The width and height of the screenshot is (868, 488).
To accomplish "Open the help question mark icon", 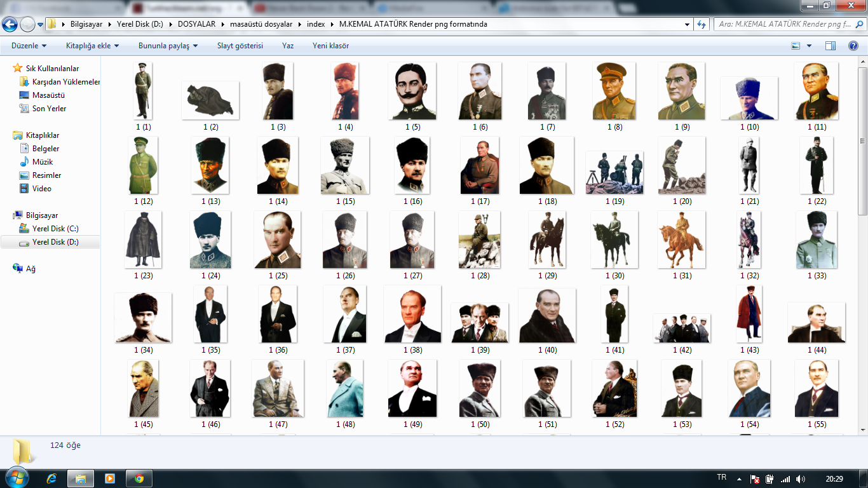I will coord(853,46).
